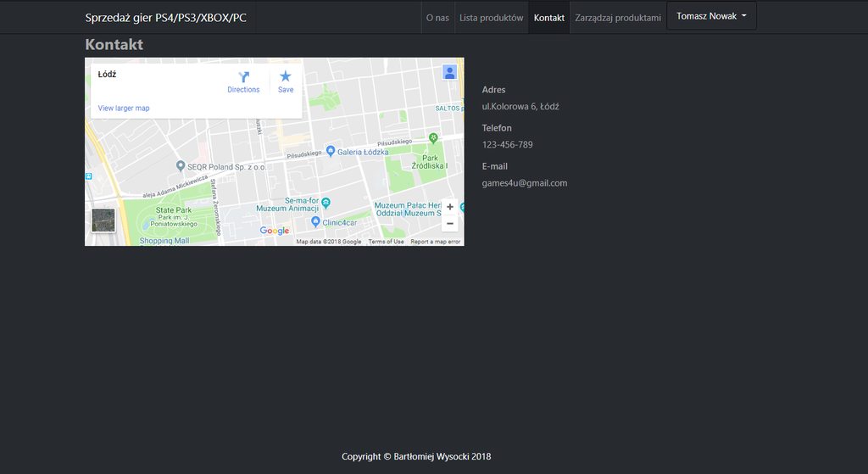The width and height of the screenshot is (868, 474).
Task: Switch map to satellite view thumbnail
Action: tap(103, 220)
